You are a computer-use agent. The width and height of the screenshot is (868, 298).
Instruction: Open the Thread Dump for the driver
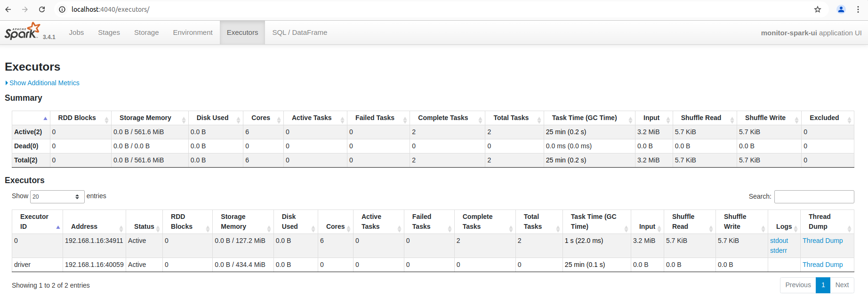click(822, 265)
